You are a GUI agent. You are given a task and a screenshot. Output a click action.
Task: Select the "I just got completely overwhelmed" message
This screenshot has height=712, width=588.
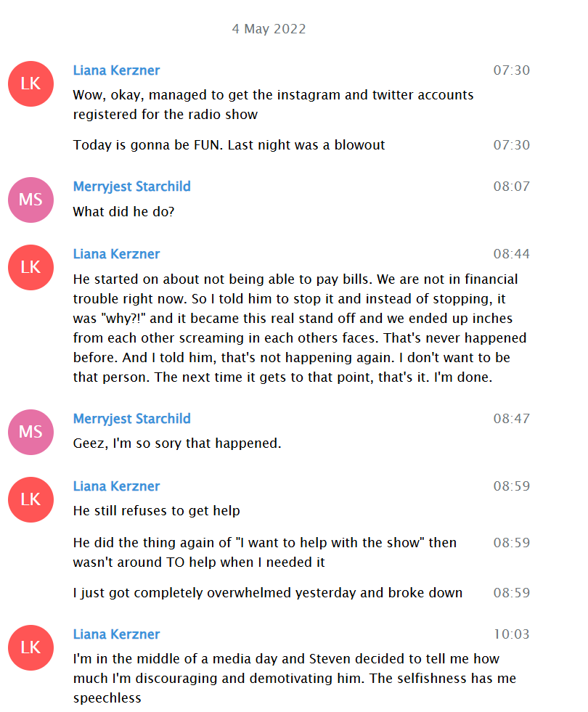point(268,593)
